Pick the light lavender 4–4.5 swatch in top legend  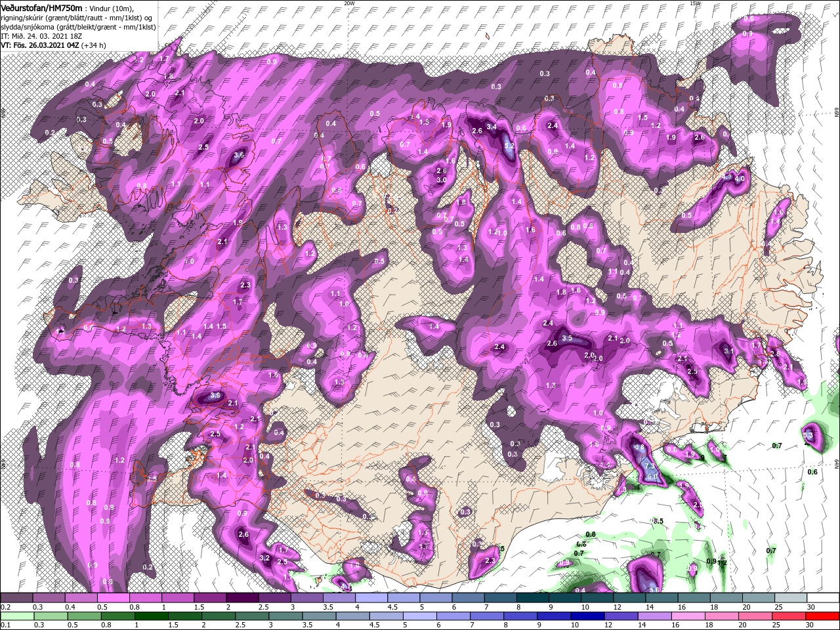[372, 598]
